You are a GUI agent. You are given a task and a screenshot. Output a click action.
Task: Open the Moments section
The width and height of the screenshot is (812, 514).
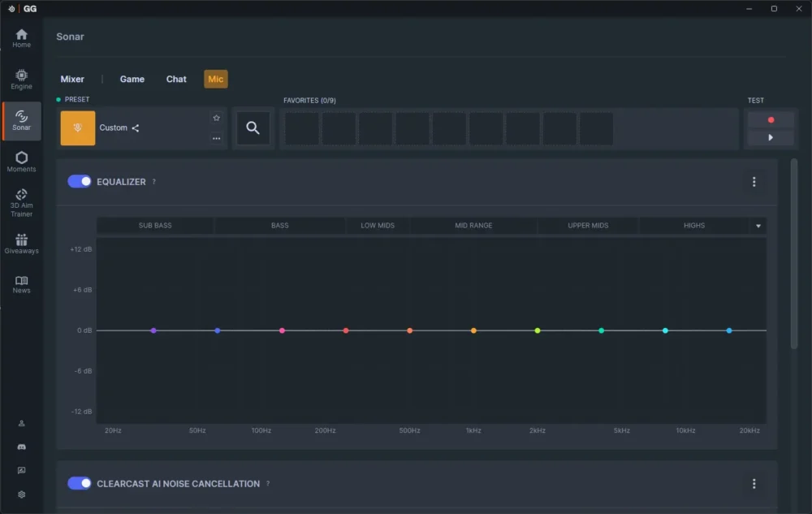pos(21,162)
